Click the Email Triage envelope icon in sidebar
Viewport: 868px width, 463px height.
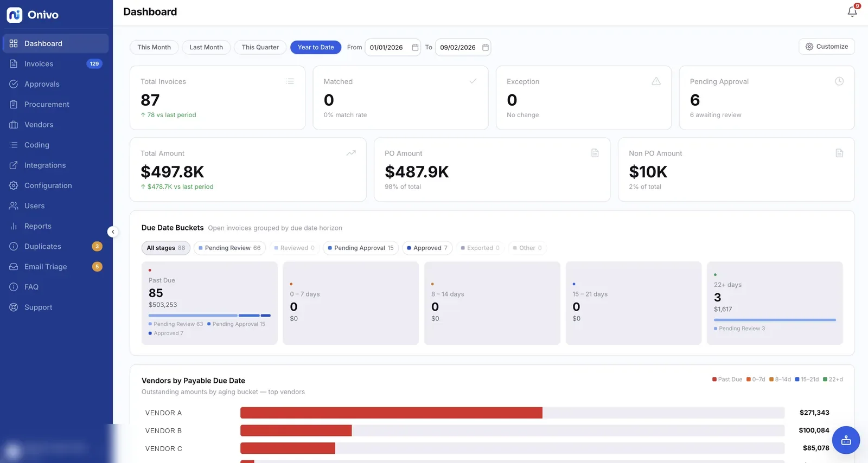(14, 267)
